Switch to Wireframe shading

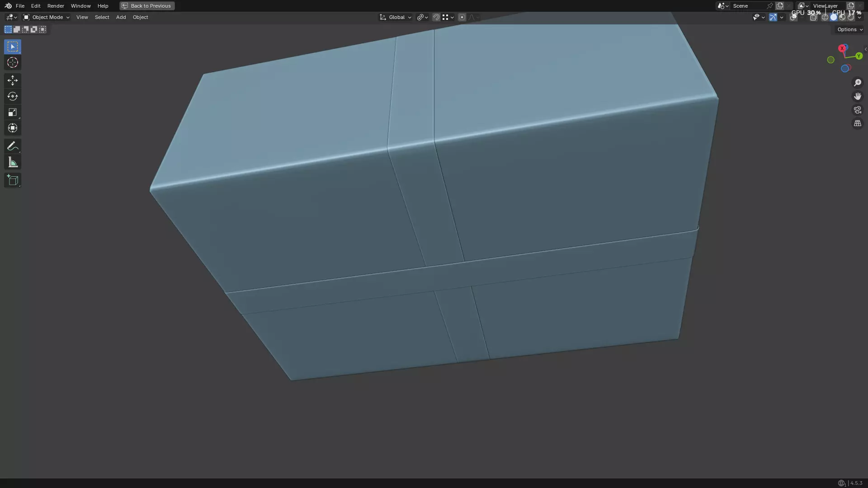(x=825, y=17)
